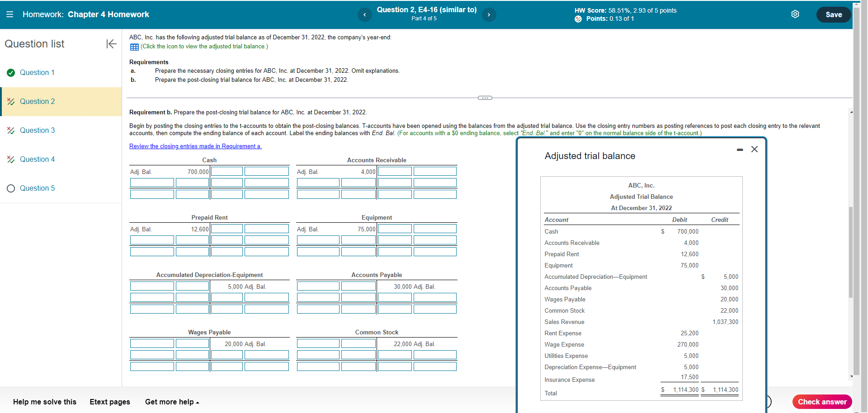Viewport: 868px width, 413px height.
Task: Open Review the closing entries link
Action: [x=195, y=146]
